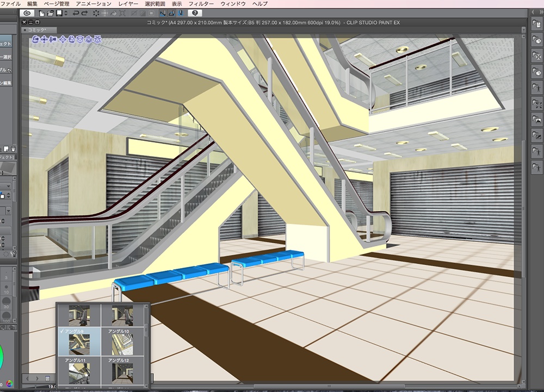Open the image material folder in sidebar

click(x=537, y=119)
